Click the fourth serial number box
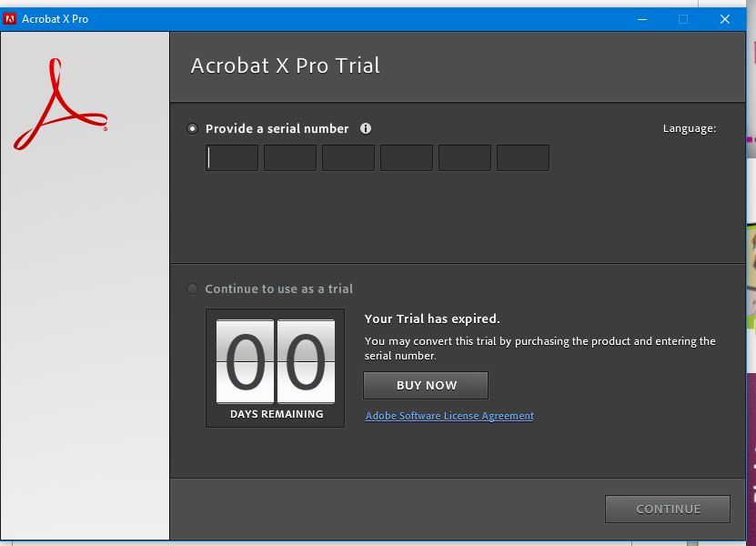This screenshot has width=756, height=546. 407,158
